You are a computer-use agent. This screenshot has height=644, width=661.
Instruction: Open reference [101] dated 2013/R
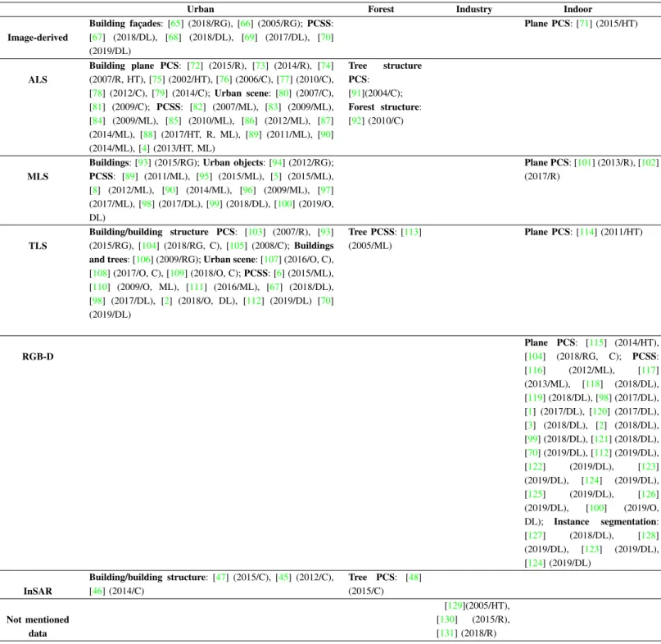584,163
